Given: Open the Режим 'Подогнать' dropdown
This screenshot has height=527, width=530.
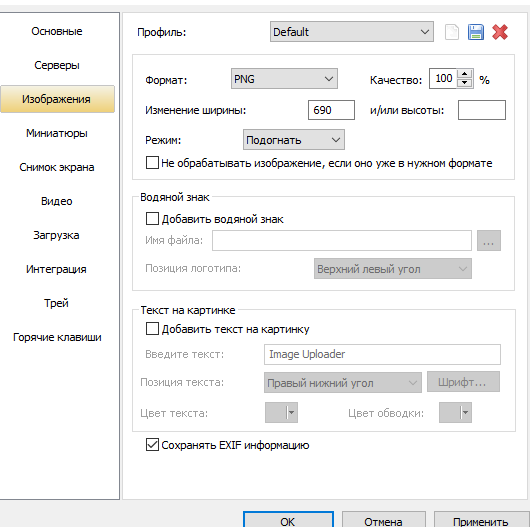Looking at the screenshot, I should tap(294, 140).
